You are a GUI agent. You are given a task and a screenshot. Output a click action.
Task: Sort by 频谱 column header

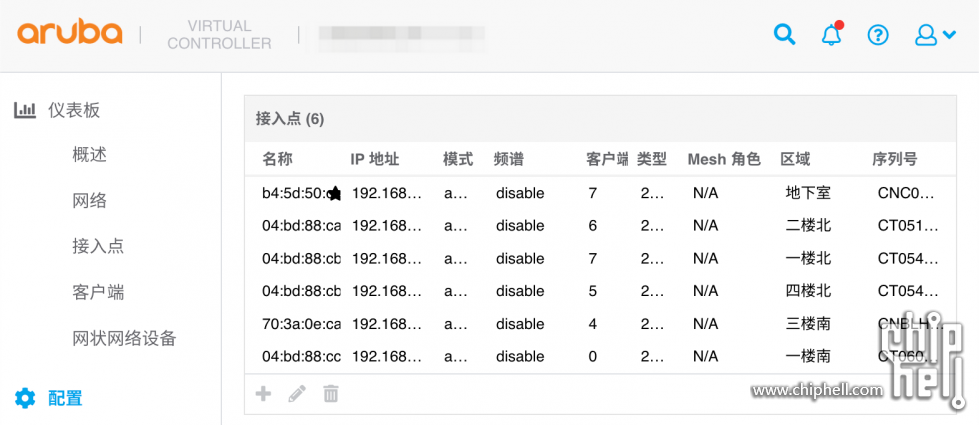point(508,159)
